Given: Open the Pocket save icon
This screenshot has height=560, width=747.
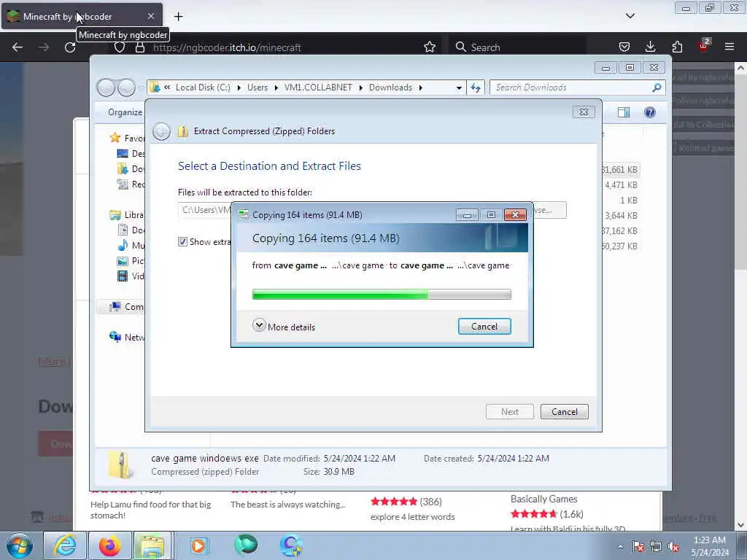Looking at the screenshot, I should coord(624,47).
